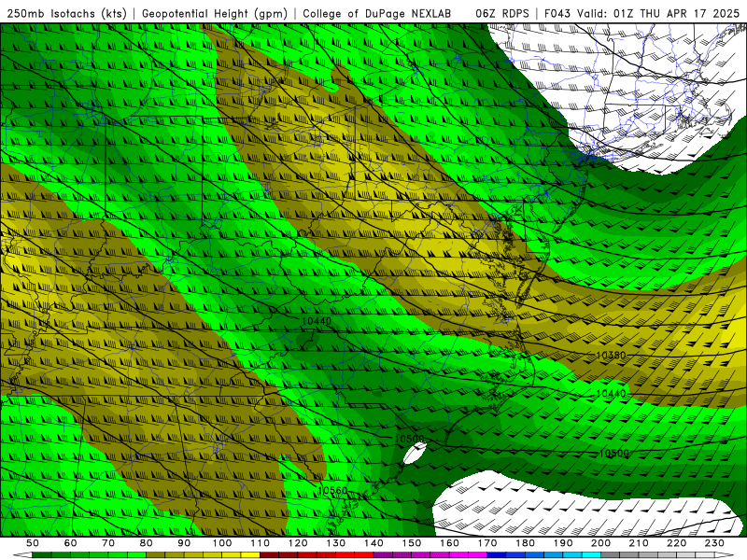This screenshot has height=560, width=747.
Task: Click the 140 value on the color scale
Action: click(374, 543)
